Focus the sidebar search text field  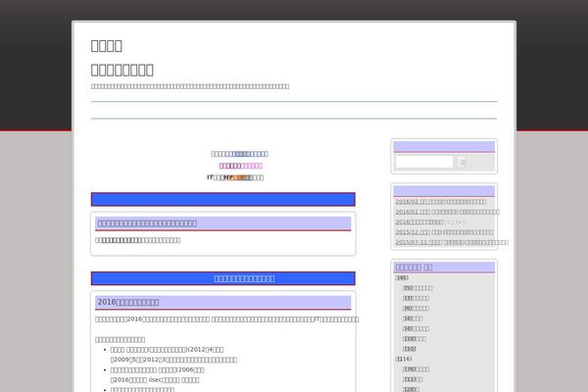(424, 162)
